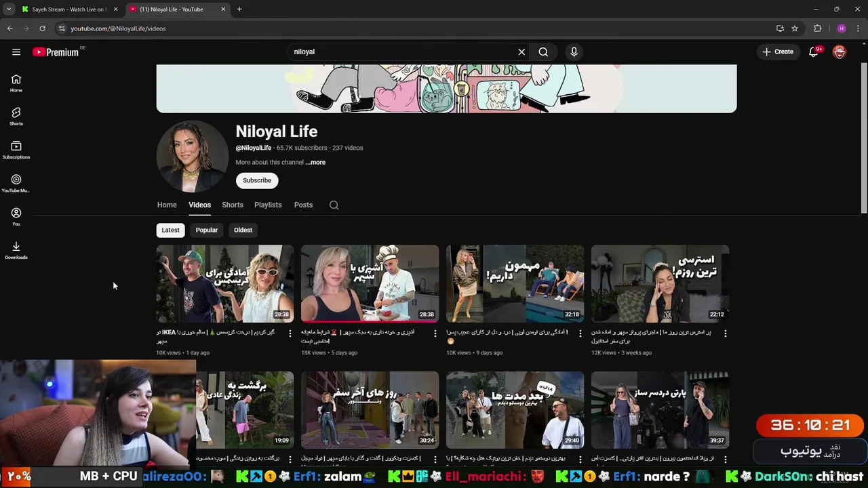Open the You section in sidebar

pos(16,217)
